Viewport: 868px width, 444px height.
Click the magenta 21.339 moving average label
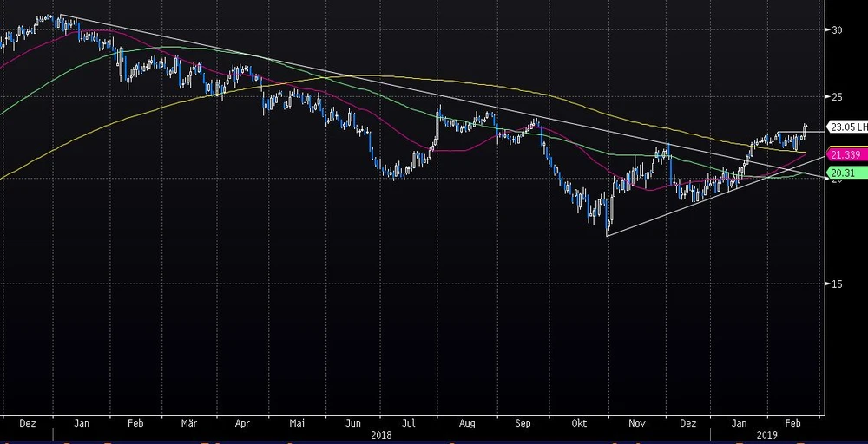(x=845, y=154)
